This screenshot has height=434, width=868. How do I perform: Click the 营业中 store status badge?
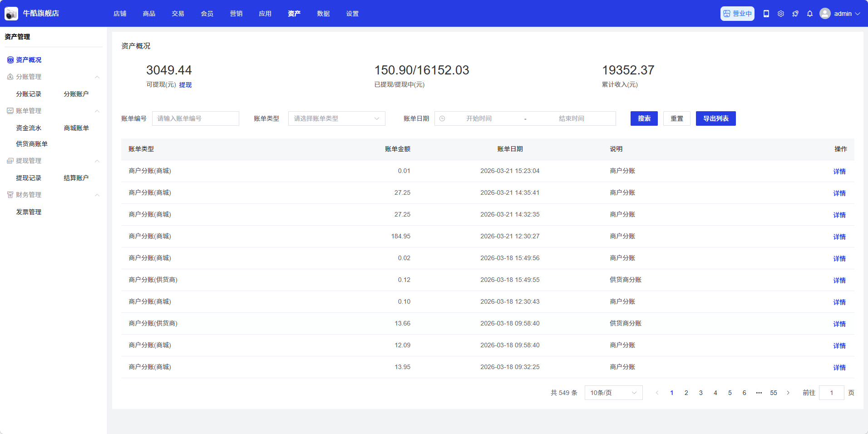pyautogui.click(x=737, y=14)
